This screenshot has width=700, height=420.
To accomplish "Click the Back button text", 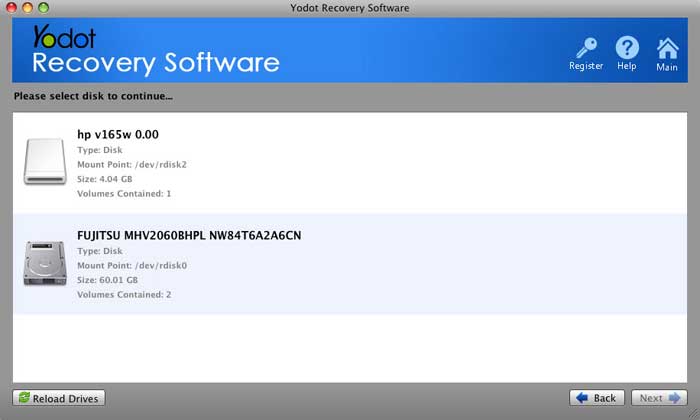I will pyautogui.click(x=606, y=398).
